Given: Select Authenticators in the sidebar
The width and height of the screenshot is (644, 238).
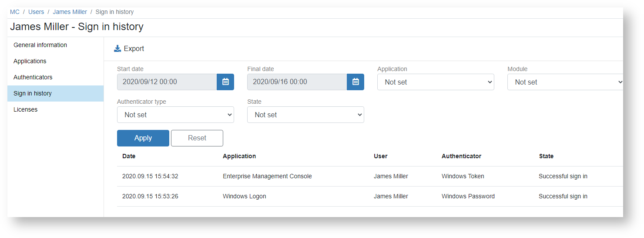Looking at the screenshot, I should 33,77.
